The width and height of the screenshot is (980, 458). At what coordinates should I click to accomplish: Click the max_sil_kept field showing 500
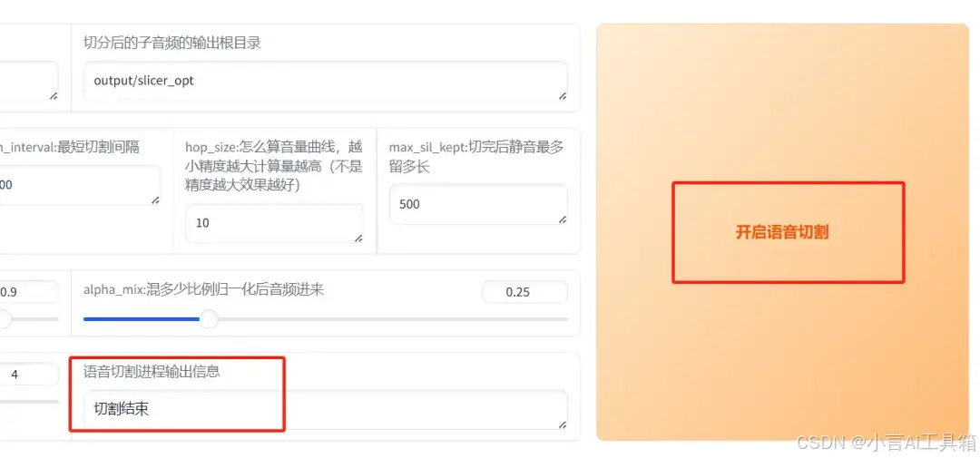coord(478,204)
